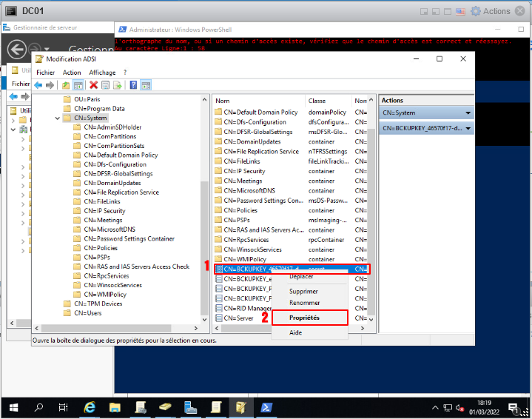Click the Forward arrow in ADSI toolbar
The image size is (532, 419).
[x=50, y=85]
